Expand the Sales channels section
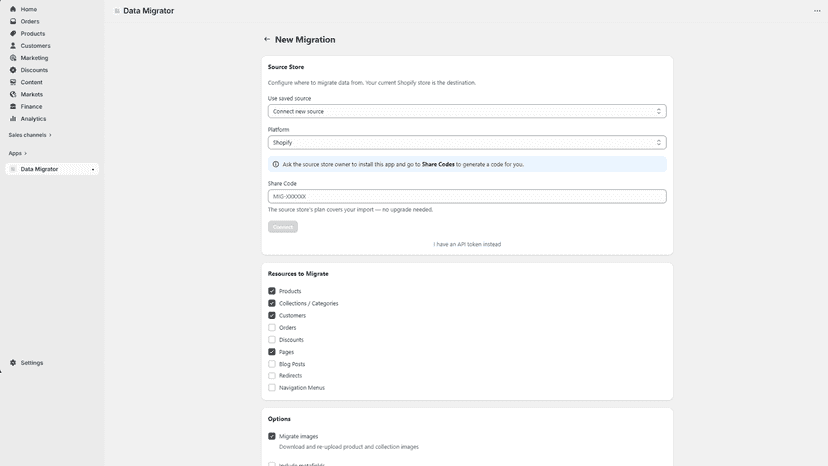This screenshot has width=828, height=466. [x=30, y=135]
